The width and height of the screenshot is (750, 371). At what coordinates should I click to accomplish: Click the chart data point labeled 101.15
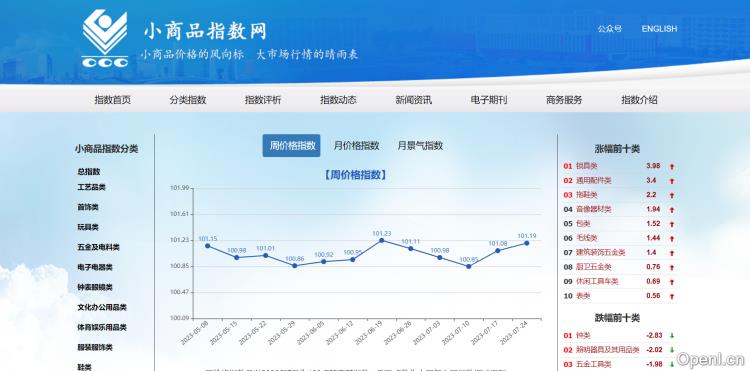(x=208, y=246)
